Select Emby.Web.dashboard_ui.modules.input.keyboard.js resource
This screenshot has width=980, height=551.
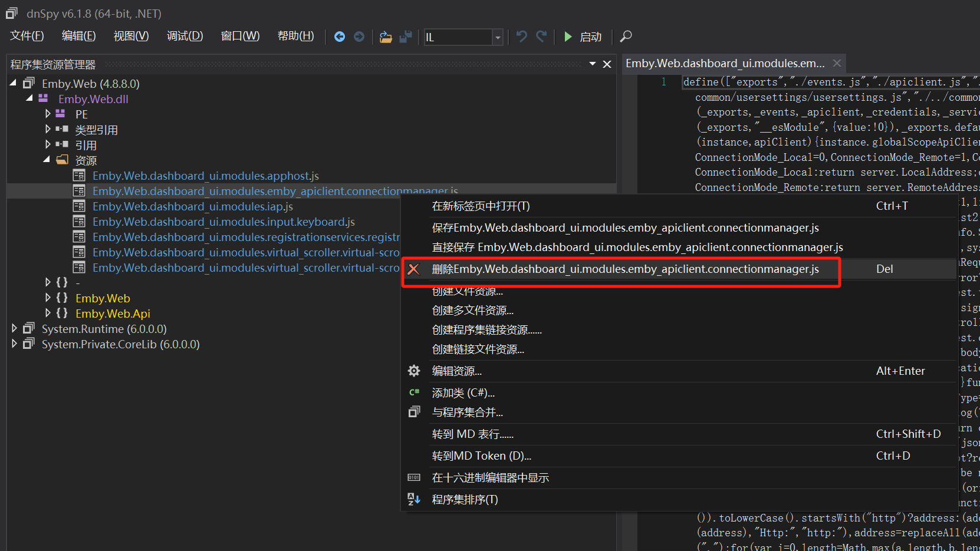(x=223, y=222)
